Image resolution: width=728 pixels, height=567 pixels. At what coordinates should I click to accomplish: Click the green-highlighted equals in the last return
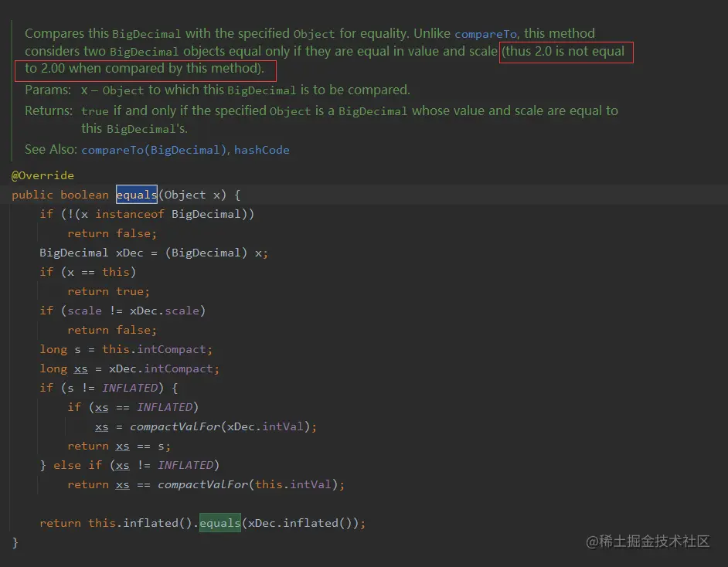220,523
